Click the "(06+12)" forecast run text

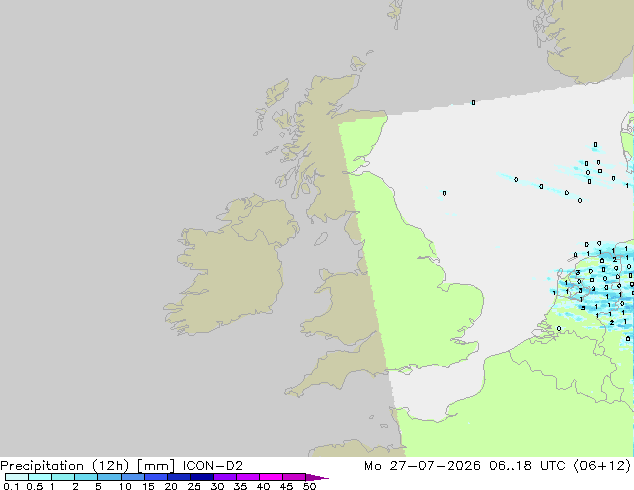[602, 466]
